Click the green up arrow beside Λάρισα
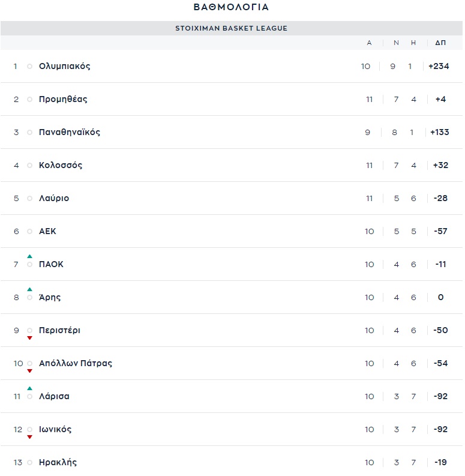The width and height of the screenshot is (465, 476). (29, 388)
